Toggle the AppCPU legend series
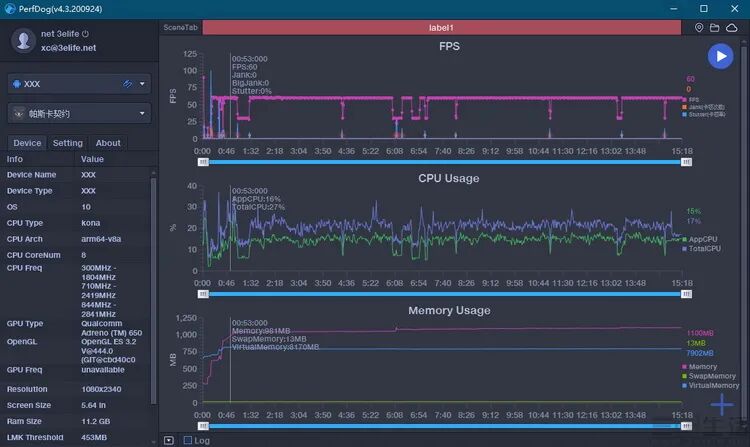Image resolution: width=750 pixels, height=447 pixels. (699, 239)
